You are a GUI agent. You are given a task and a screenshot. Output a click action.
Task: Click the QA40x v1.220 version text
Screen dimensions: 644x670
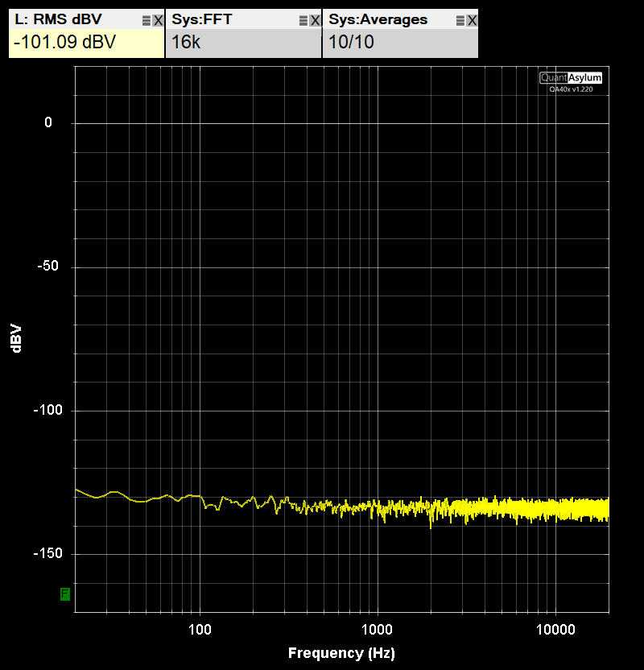[x=571, y=89]
